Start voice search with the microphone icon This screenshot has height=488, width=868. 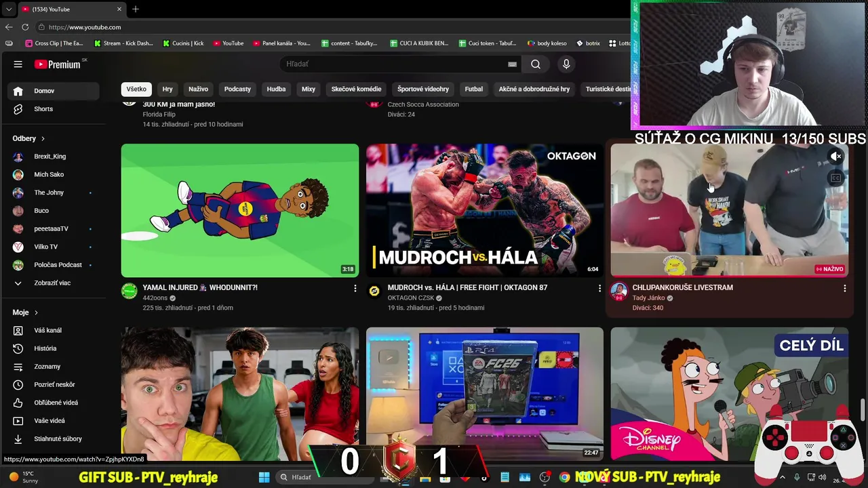(x=566, y=64)
